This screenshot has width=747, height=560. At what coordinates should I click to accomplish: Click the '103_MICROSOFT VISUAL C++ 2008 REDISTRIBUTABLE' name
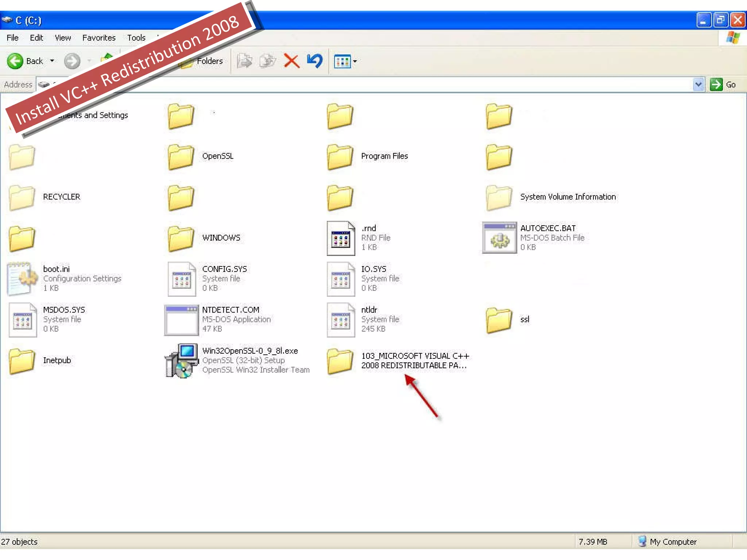coord(415,361)
